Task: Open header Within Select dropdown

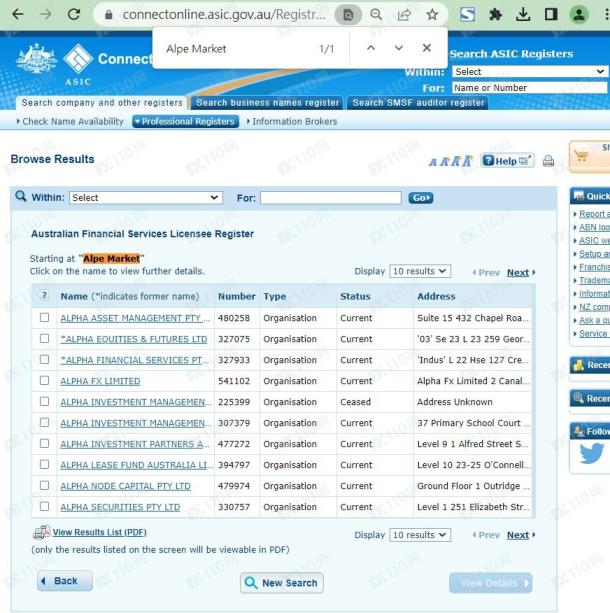Action: (529, 72)
